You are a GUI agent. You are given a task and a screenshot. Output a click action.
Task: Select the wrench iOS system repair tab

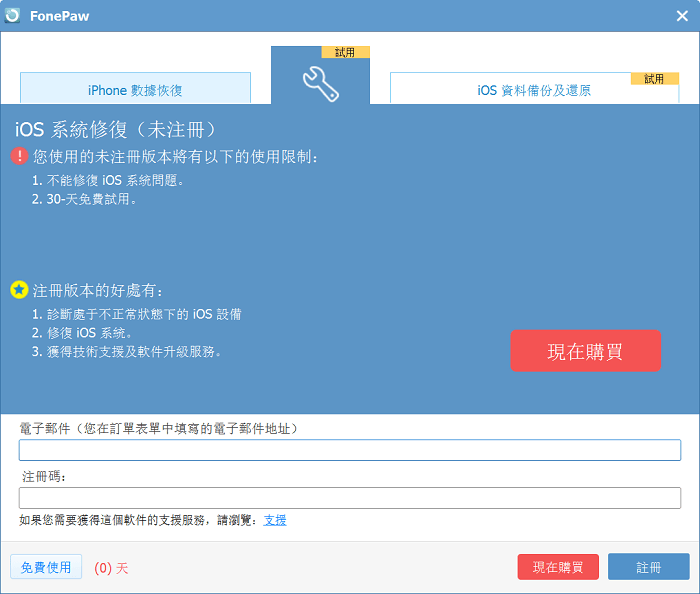[320, 75]
